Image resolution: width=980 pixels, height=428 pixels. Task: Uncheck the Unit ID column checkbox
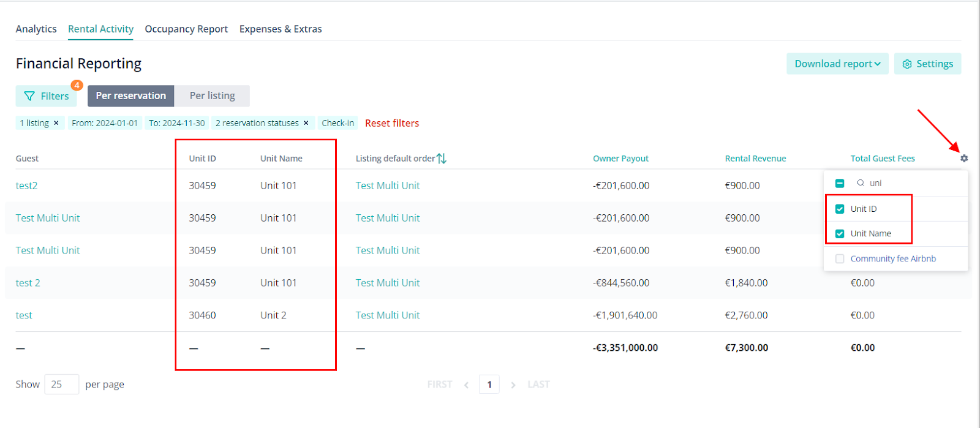840,209
